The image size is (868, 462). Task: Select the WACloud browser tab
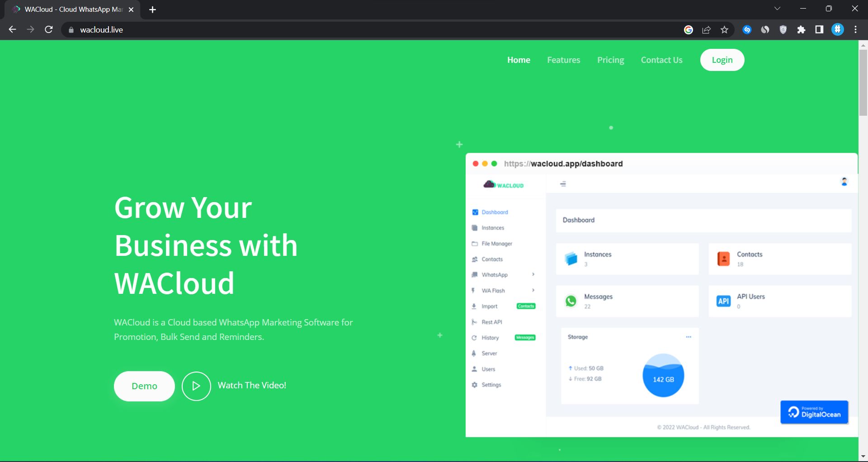click(x=72, y=9)
